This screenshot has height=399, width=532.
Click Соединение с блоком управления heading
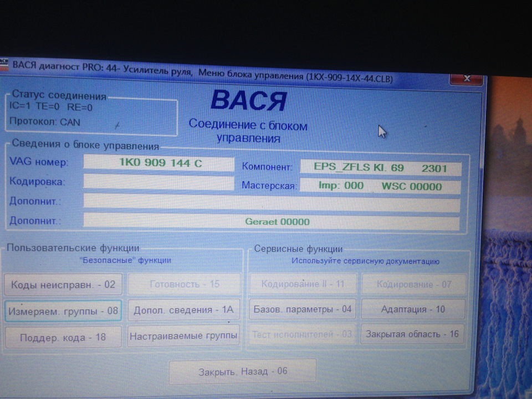click(x=248, y=131)
